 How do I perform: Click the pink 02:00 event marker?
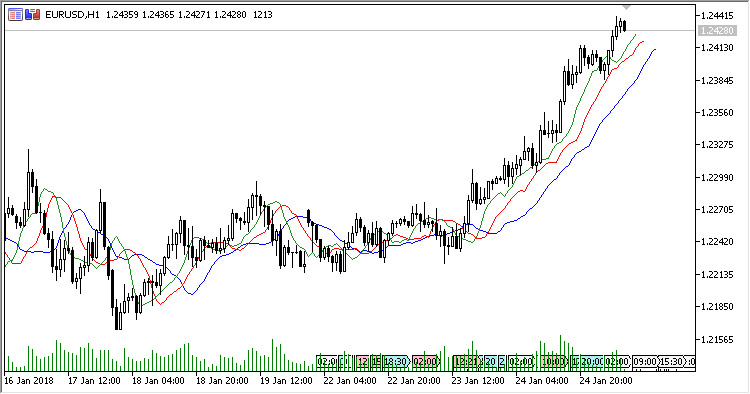(425, 361)
